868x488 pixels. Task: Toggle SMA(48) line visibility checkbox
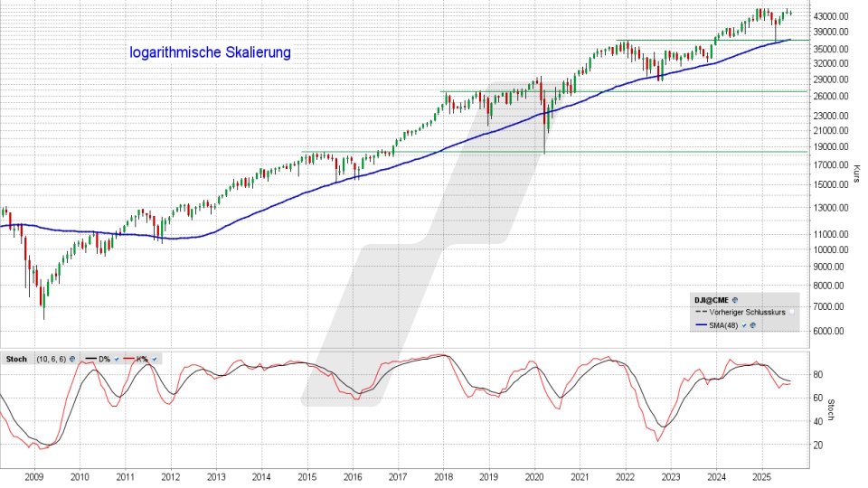(744, 325)
